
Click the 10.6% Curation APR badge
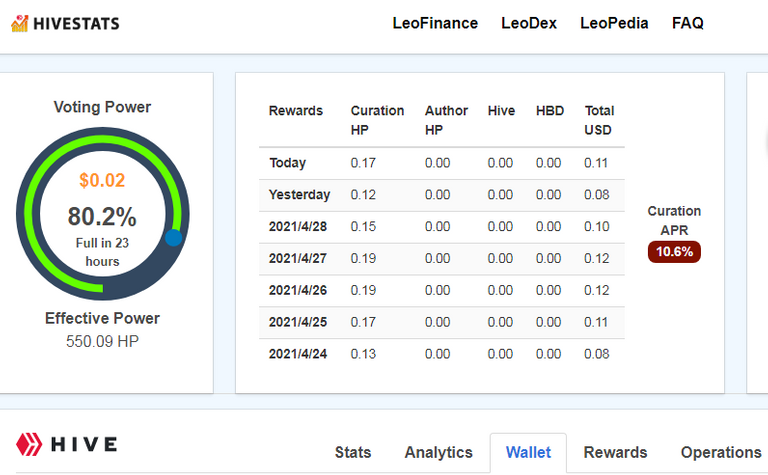click(674, 252)
